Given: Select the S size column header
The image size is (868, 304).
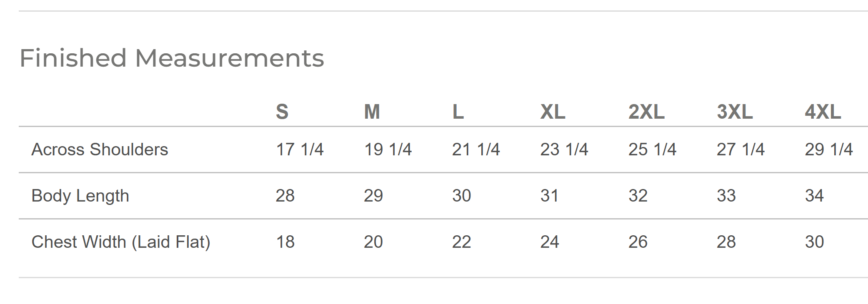Looking at the screenshot, I should pos(282,112).
